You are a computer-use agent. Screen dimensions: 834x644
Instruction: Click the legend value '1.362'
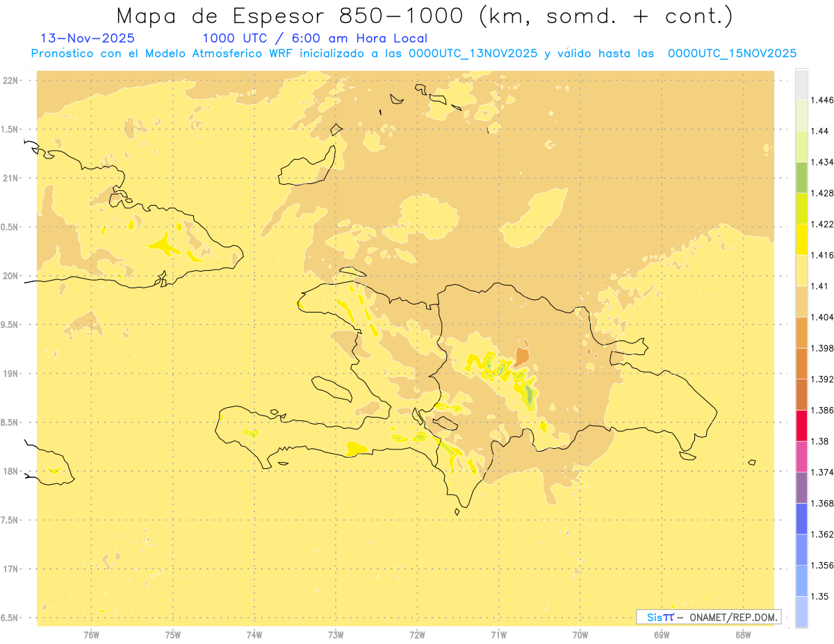[x=822, y=534]
